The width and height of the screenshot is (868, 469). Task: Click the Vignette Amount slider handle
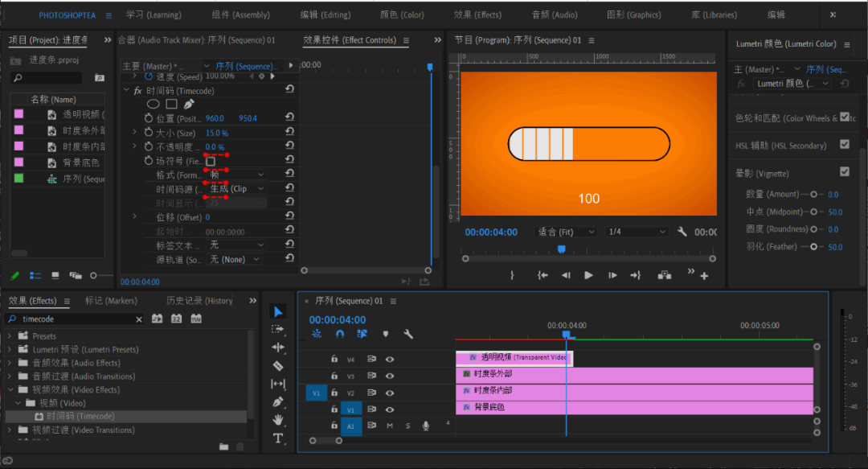coord(813,194)
